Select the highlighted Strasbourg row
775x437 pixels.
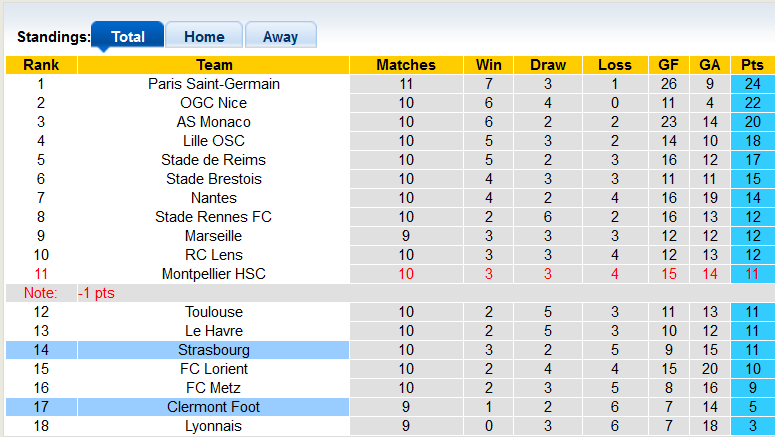tap(213, 350)
